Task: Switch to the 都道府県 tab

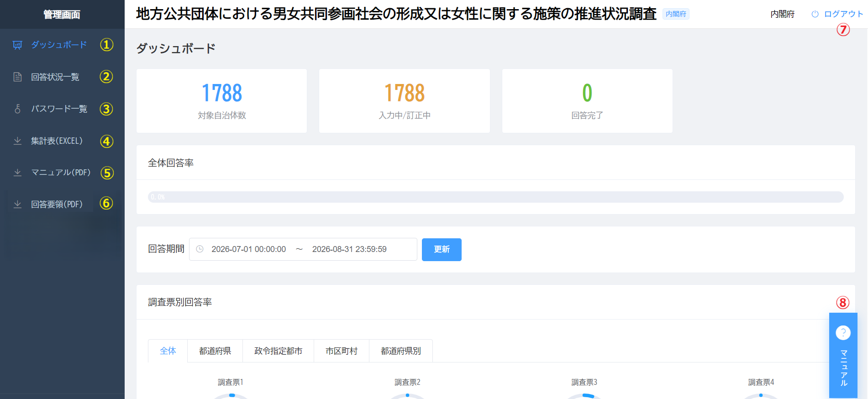Action: point(215,351)
